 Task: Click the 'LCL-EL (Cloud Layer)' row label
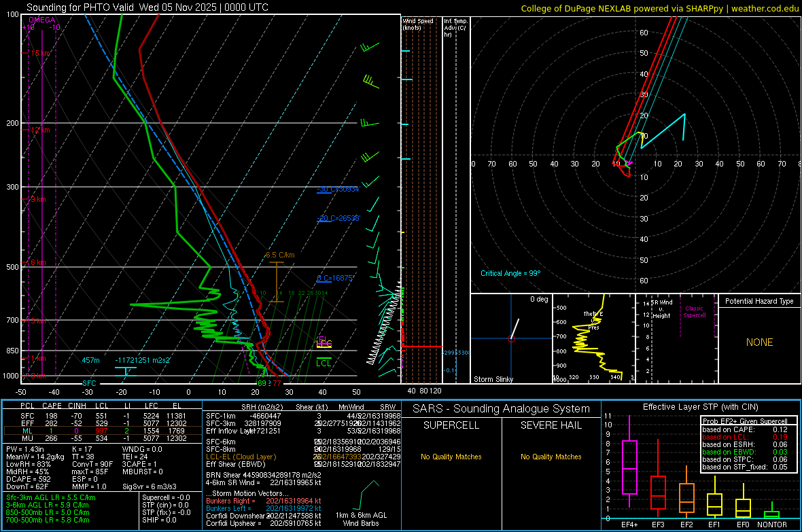tap(241, 457)
